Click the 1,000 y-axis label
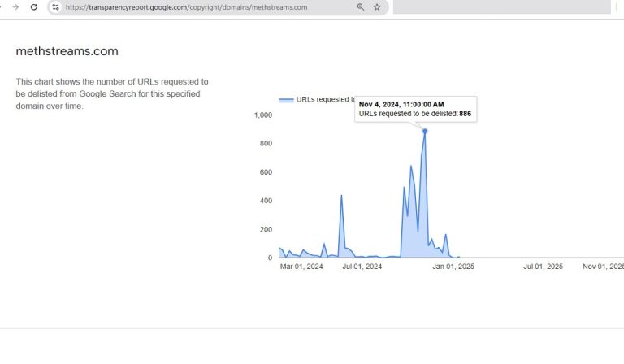The image size is (624, 364). 263,115
